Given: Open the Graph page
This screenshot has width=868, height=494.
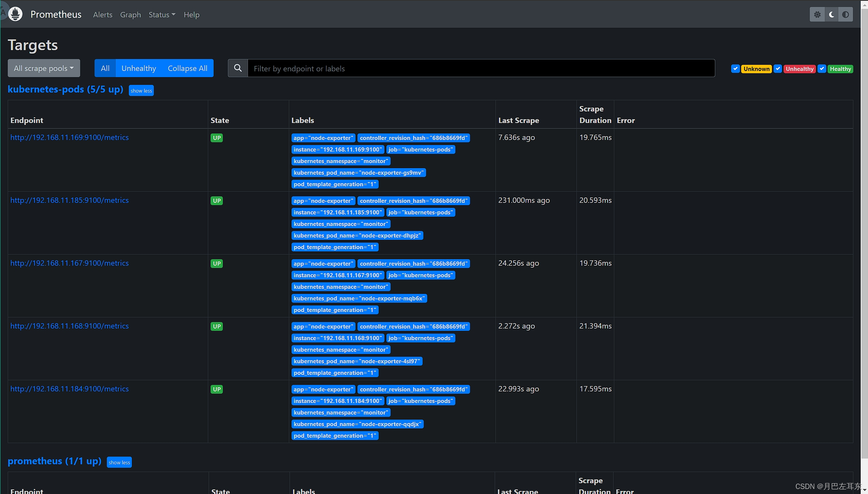Looking at the screenshot, I should (131, 15).
